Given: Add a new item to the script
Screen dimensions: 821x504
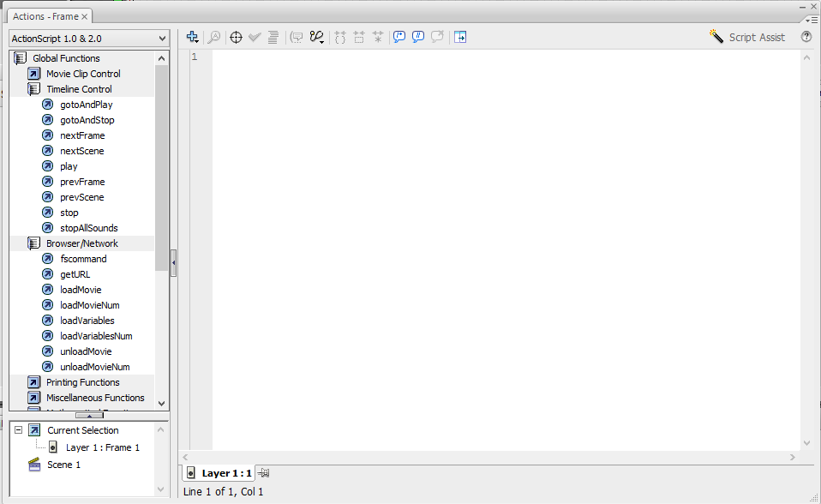Looking at the screenshot, I should pos(192,37).
